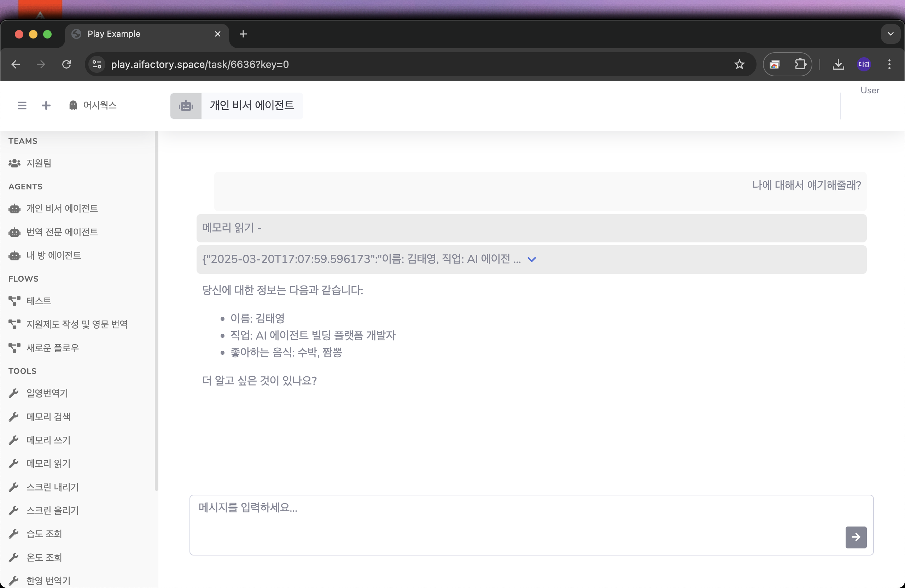This screenshot has width=905, height=588.
Task: Click the 좋아하는 음식: 수박, 짬뽕 bullet
Action: [286, 352]
